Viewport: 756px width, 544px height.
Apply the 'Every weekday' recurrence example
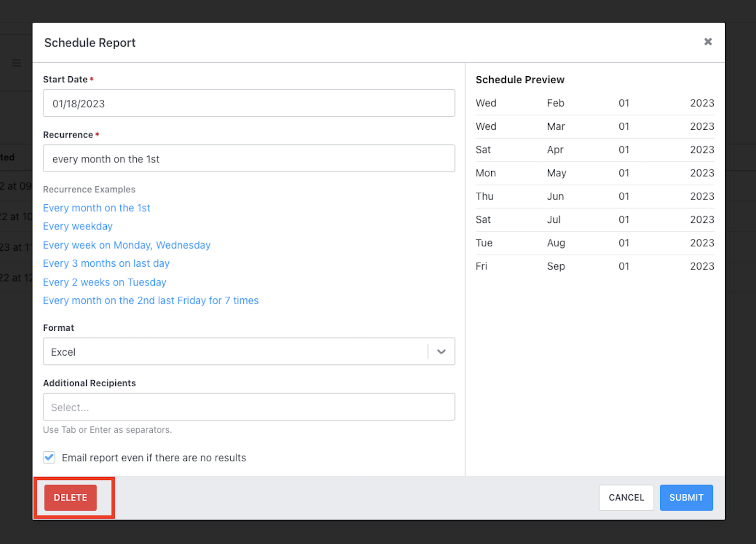78,226
